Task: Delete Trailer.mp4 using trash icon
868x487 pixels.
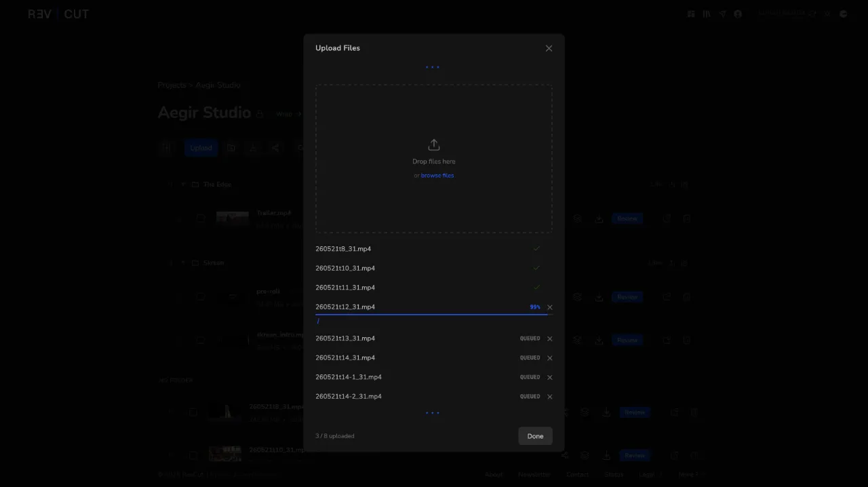Action: click(686, 218)
